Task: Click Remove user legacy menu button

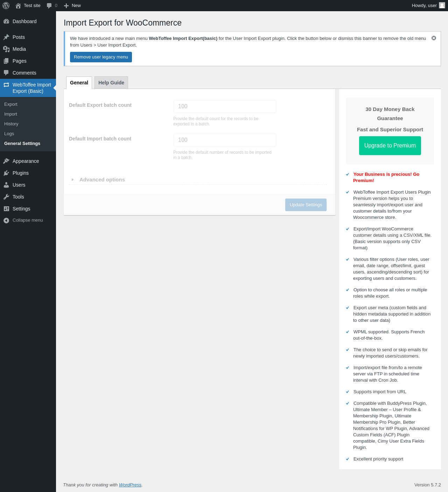Action: click(101, 57)
